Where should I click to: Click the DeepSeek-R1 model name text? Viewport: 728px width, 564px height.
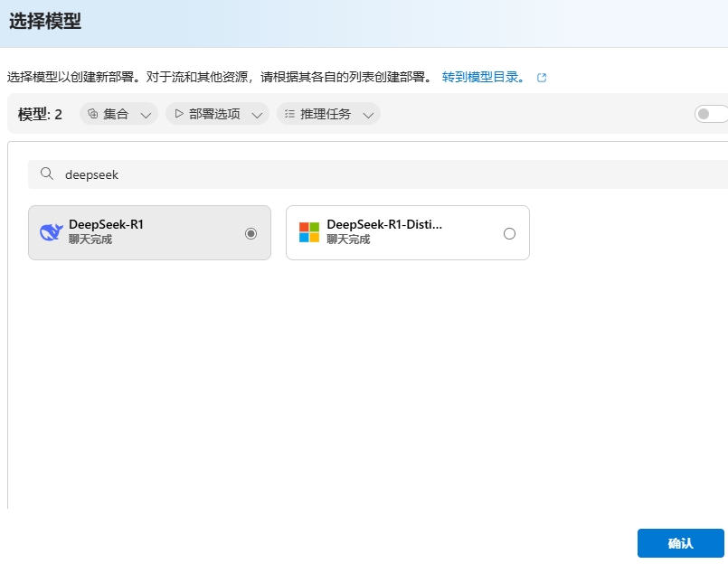107,225
